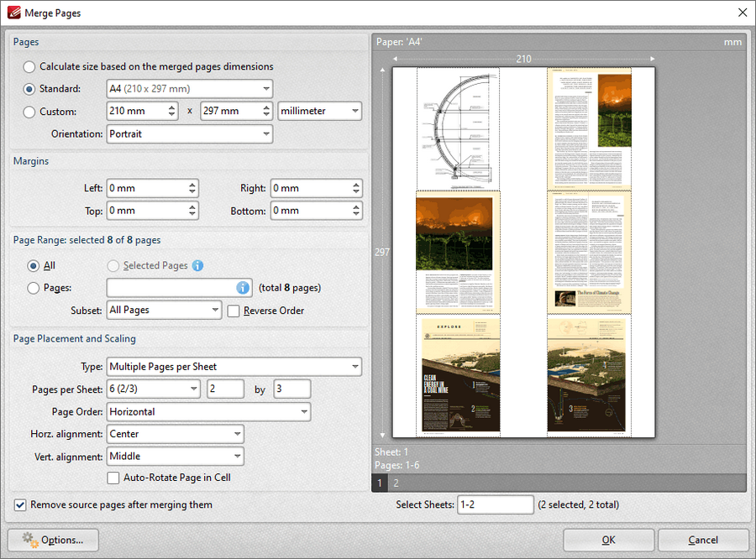Viewport: 756px width, 559px height.
Task: Increase the Top margin spinner
Action: click(192, 206)
